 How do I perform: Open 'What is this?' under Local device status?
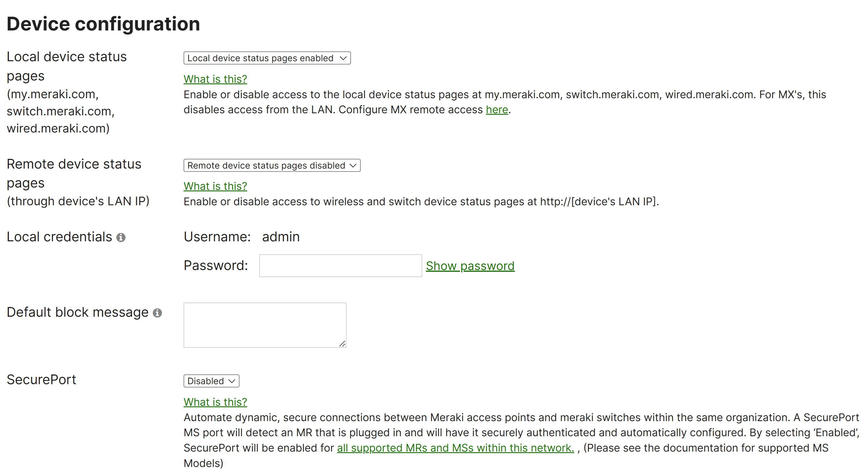point(215,79)
